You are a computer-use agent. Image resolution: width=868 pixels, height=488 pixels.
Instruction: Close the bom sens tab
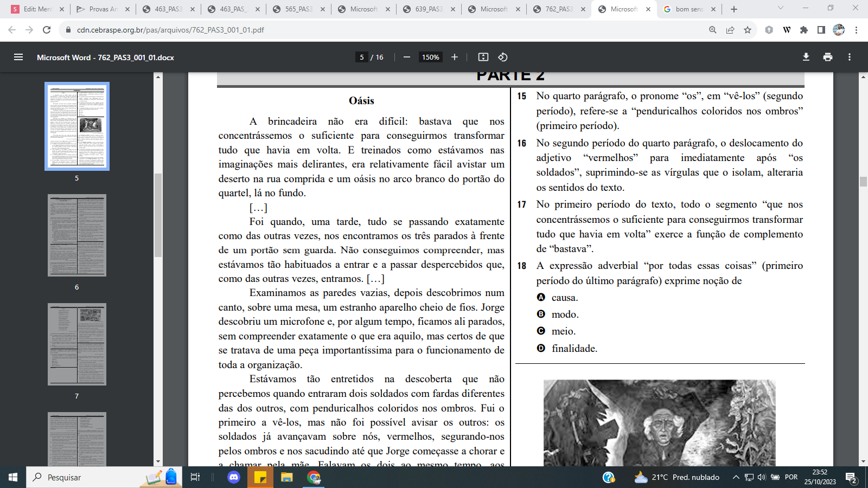713,9
